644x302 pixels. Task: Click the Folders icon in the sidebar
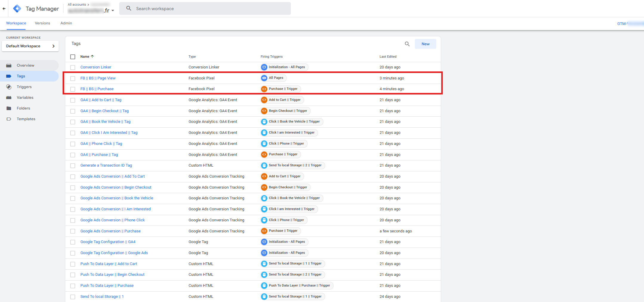tap(9, 108)
